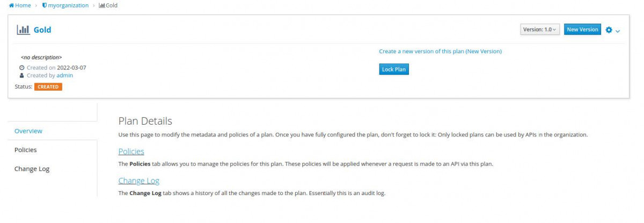Click the clock icon next to Created on

pyautogui.click(x=21, y=68)
